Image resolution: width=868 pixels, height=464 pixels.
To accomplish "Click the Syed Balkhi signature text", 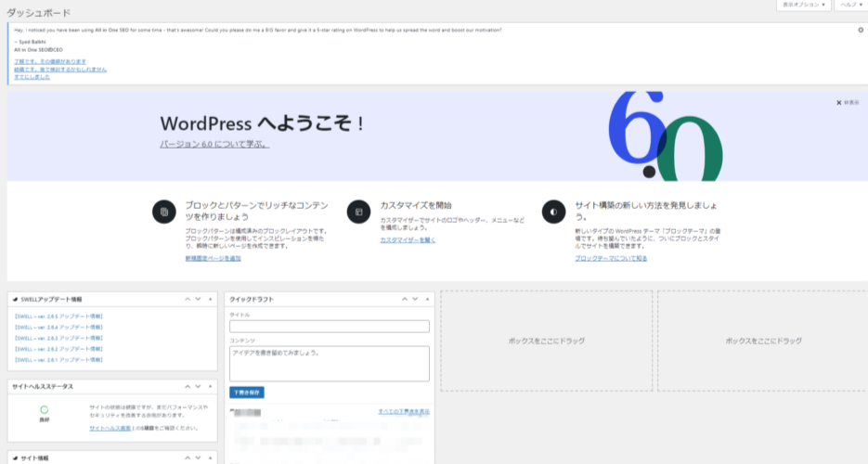I will click(30, 42).
